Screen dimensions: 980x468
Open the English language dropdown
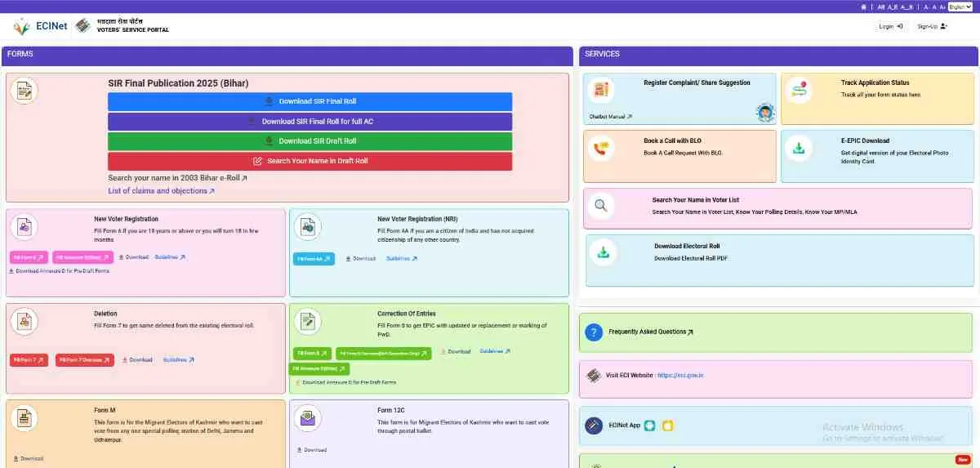[960, 7]
